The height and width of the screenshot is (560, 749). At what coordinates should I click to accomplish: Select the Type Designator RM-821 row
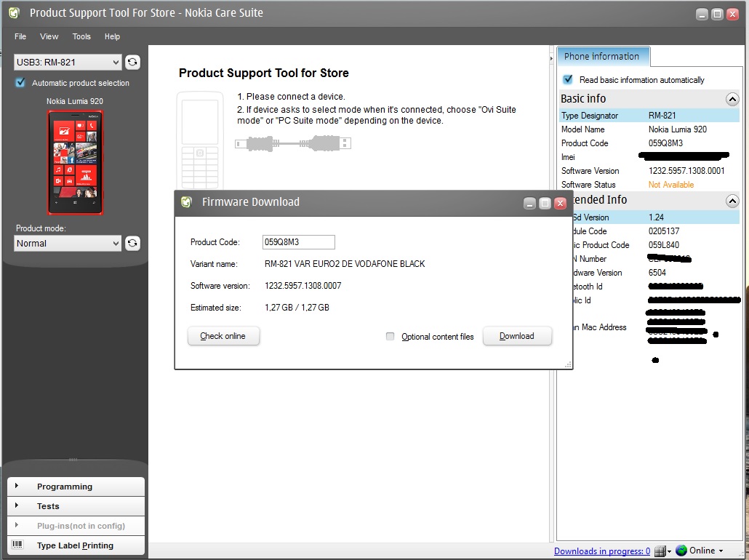pyautogui.click(x=649, y=115)
